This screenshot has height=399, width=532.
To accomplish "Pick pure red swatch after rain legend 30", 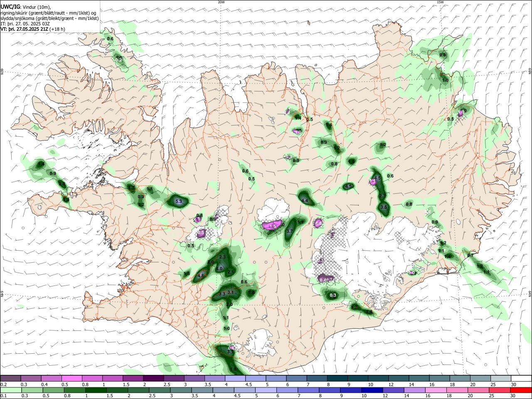I will [521, 390].
